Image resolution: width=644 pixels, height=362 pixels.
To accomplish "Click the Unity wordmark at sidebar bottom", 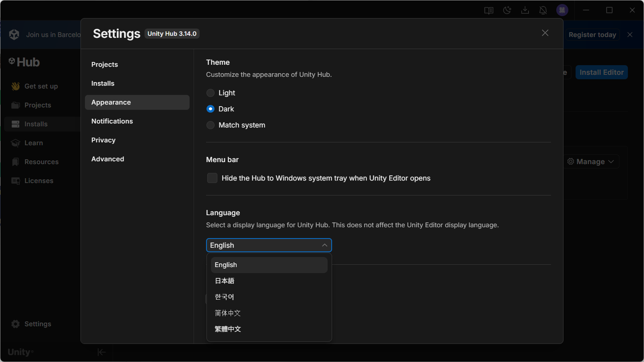I will coord(21,352).
